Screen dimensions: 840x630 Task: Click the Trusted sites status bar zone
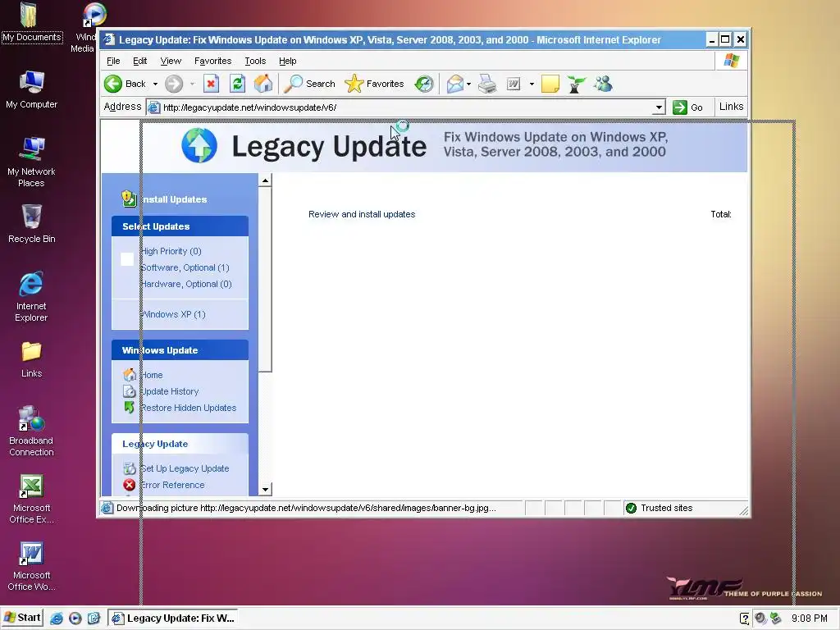click(x=660, y=508)
